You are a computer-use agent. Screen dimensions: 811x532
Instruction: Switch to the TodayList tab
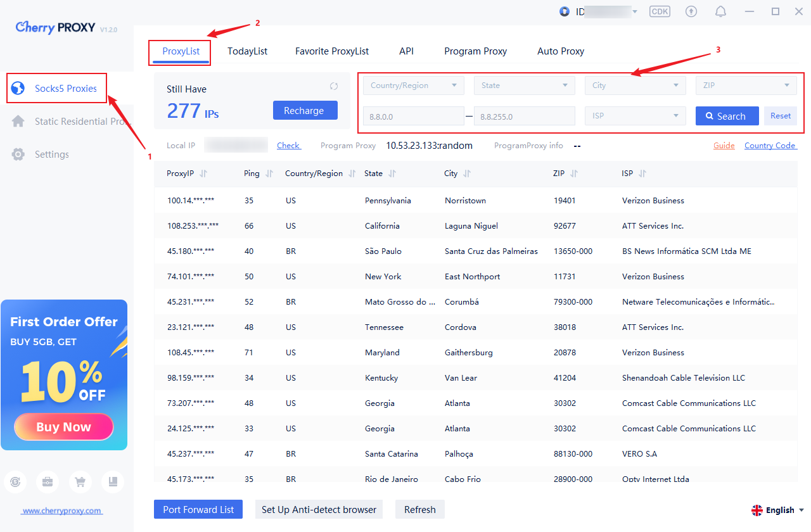click(247, 51)
